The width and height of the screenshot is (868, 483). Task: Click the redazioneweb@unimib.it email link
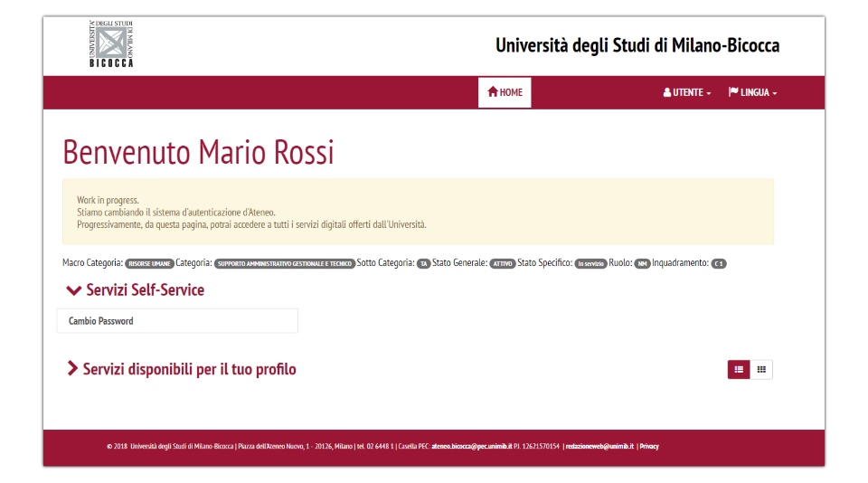[x=599, y=447]
